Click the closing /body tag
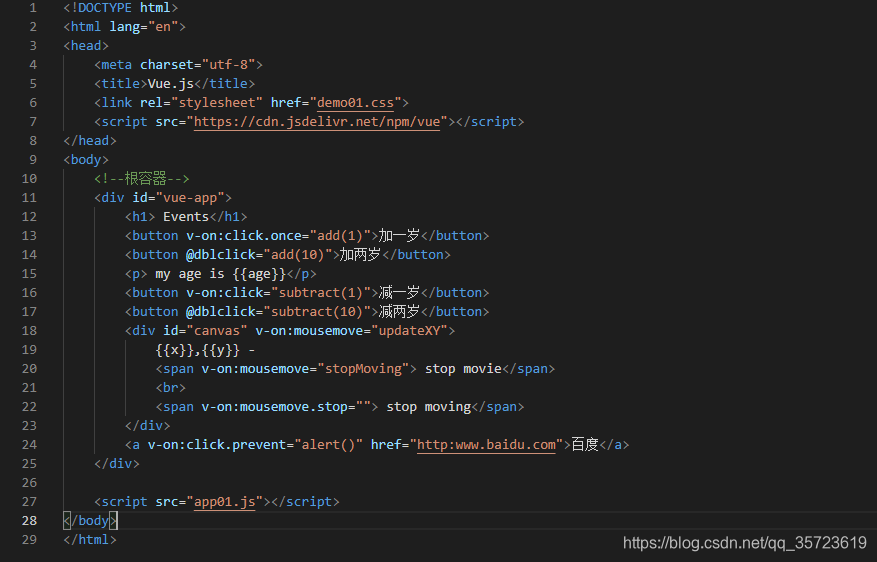 90,521
